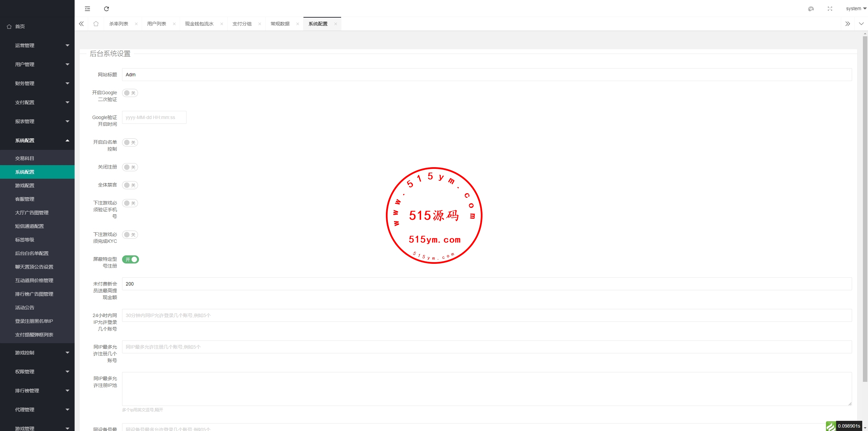Click the sidebar collapse menu icon
The height and width of the screenshot is (431, 868).
[87, 9]
